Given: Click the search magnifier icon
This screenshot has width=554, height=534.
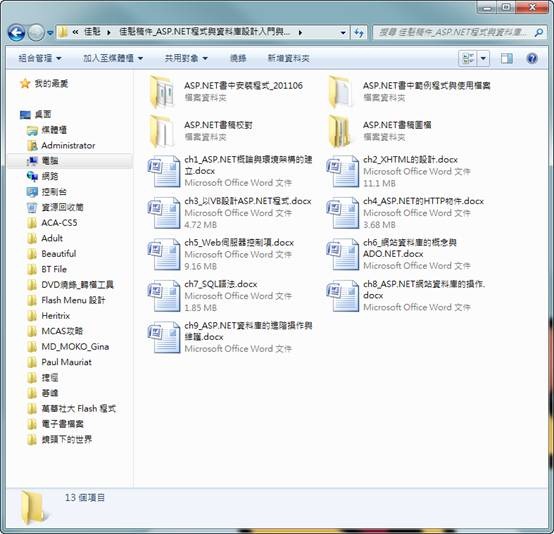Looking at the screenshot, I should pyautogui.click(x=539, y=33).
